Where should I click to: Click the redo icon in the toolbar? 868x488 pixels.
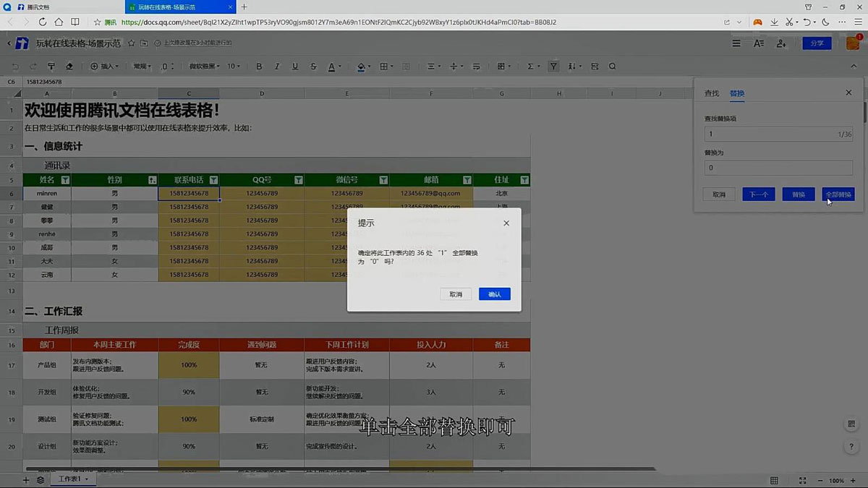point(33,67)
